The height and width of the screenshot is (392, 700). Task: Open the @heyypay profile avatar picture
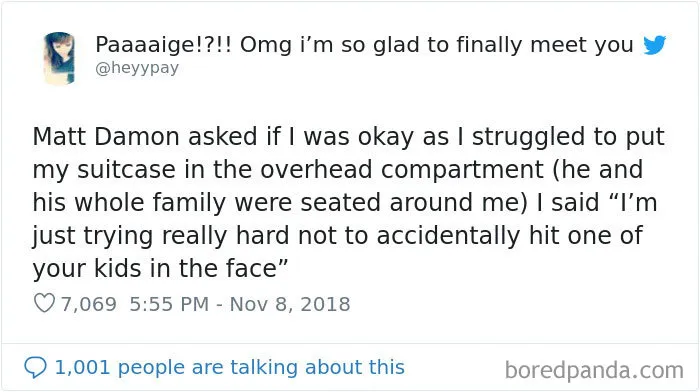59,58
